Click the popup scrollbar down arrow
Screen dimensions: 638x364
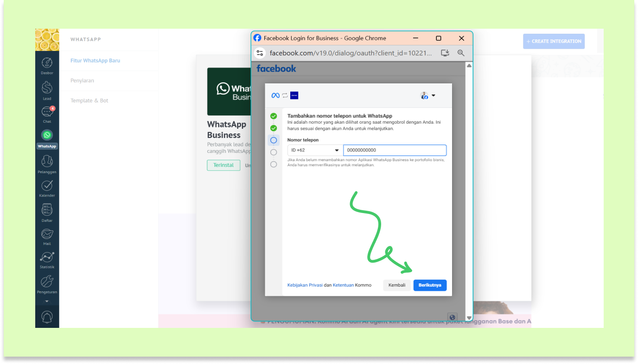tap(469, 318)
